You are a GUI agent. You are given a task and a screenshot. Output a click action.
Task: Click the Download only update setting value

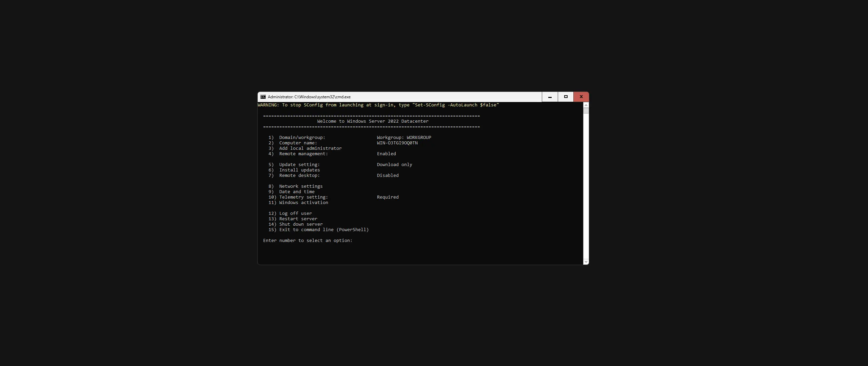[x=394, y=164]
